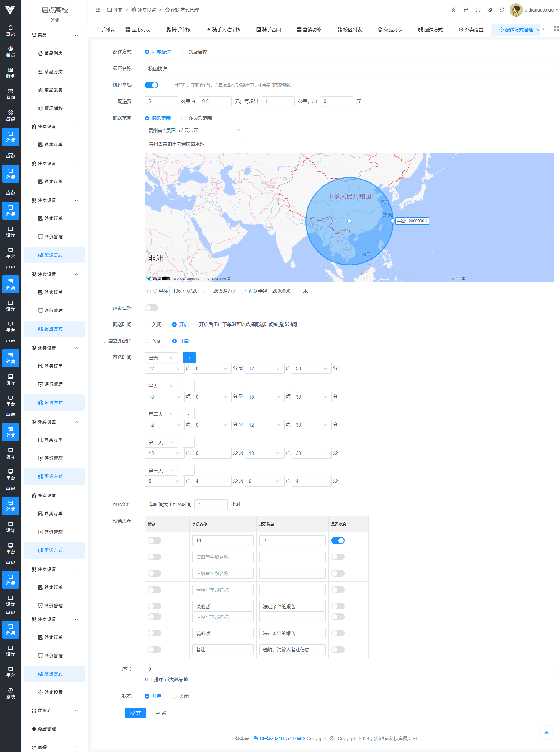Switch to the 校区列表 tab

coord(350,30)
